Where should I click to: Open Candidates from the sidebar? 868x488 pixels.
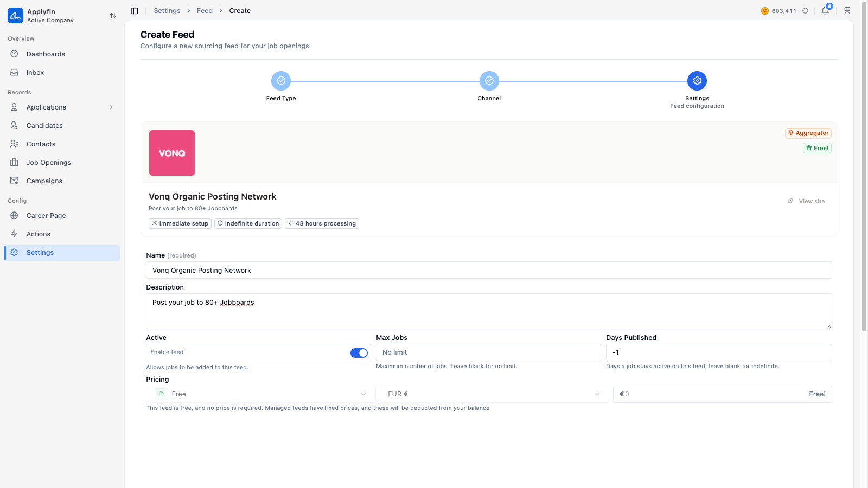point(62,126)
